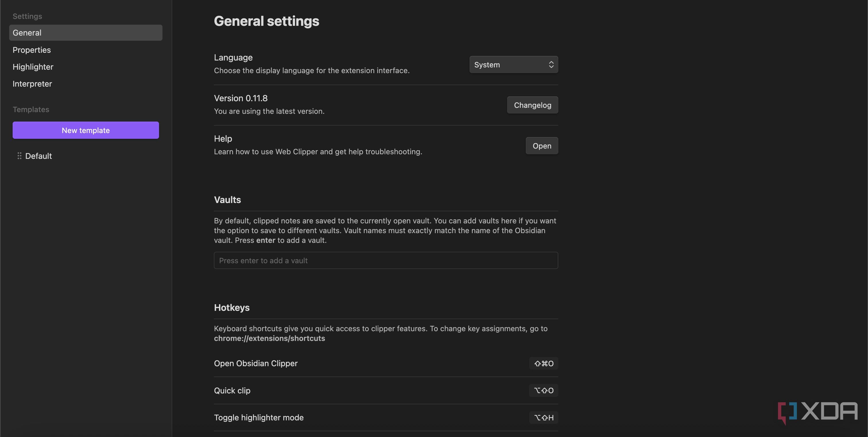
Task: Click the Quick clip hotkey badge
Action: point(544,390)
